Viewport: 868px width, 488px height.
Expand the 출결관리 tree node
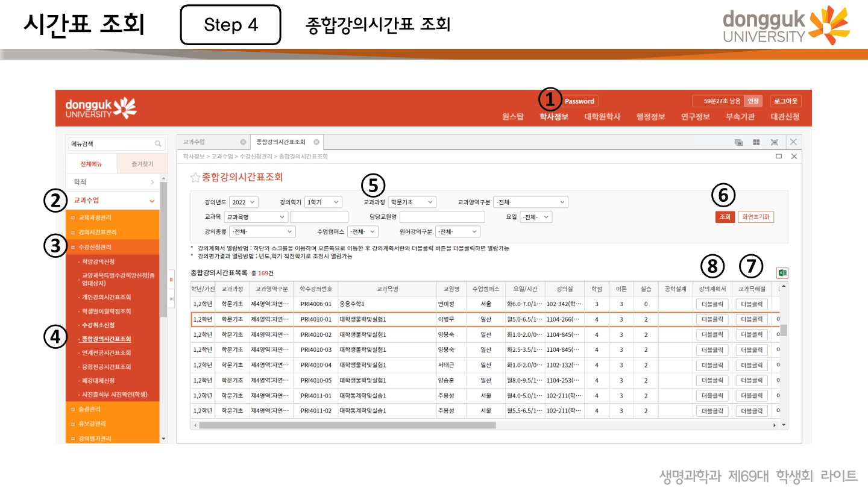pyautogui.click(x=73, y=409)
